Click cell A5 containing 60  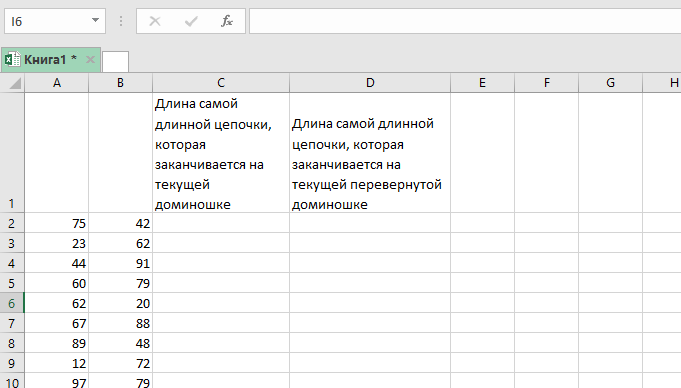[56, 283]
